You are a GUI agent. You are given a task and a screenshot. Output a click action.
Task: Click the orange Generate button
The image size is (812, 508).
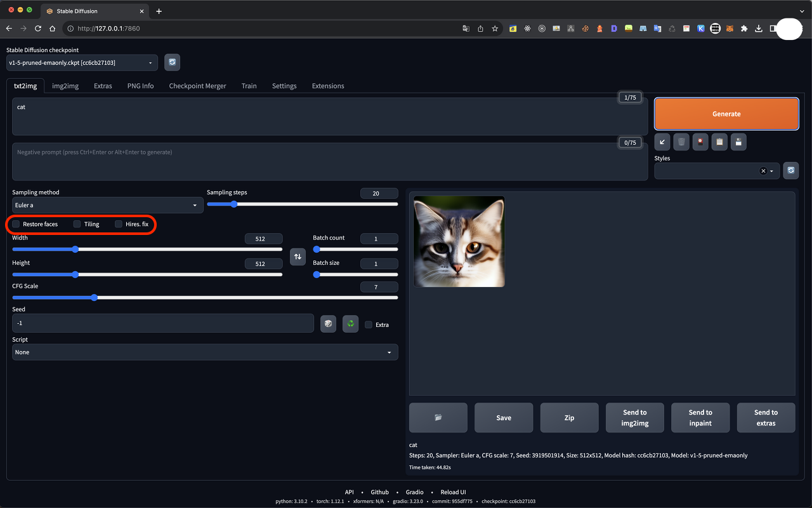click(726, 114)
